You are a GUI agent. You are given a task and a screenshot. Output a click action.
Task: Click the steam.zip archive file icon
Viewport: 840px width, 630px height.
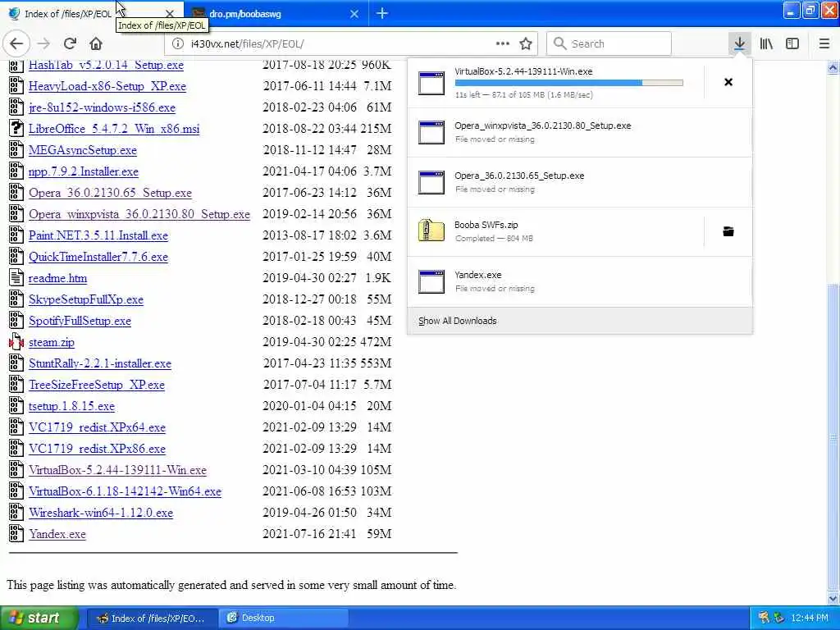tap(16, 342)
